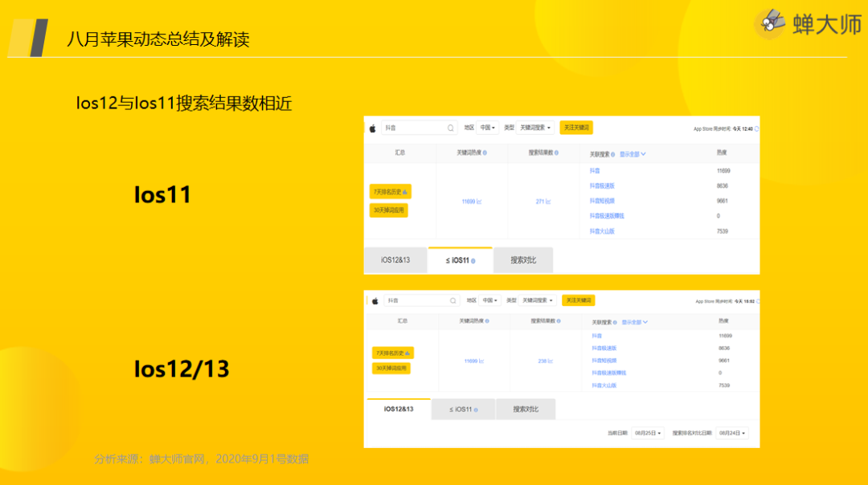Click 关注关键词 button in the Ios11 screenshot
Image resolution: width=868 pixels, height=485 pixels.
pyautogui.click(x=576, y=128)
